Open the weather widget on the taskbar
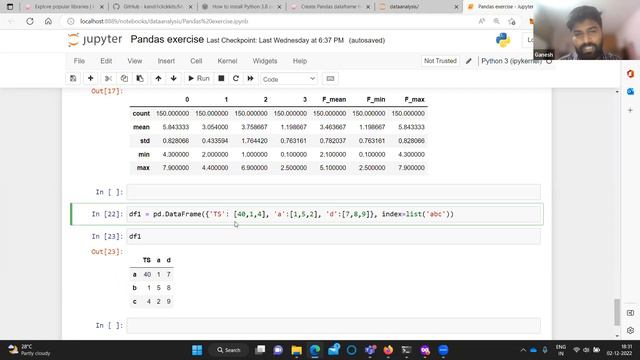640x360 pixels. 29,350
